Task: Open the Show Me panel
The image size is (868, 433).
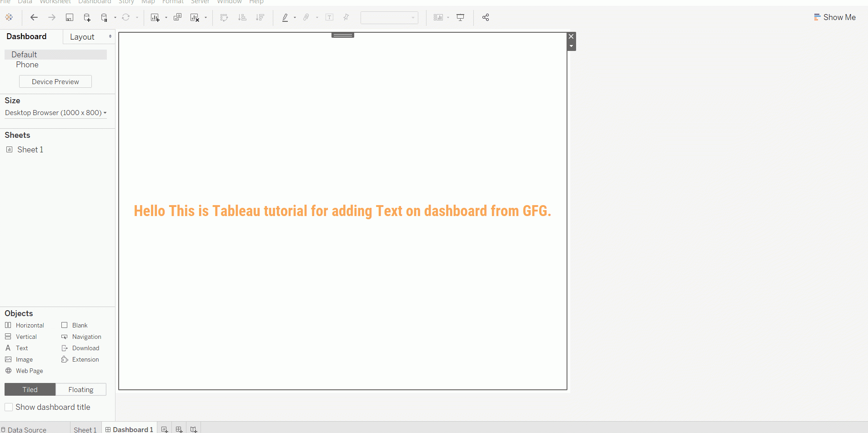Action: click(834, 17)
